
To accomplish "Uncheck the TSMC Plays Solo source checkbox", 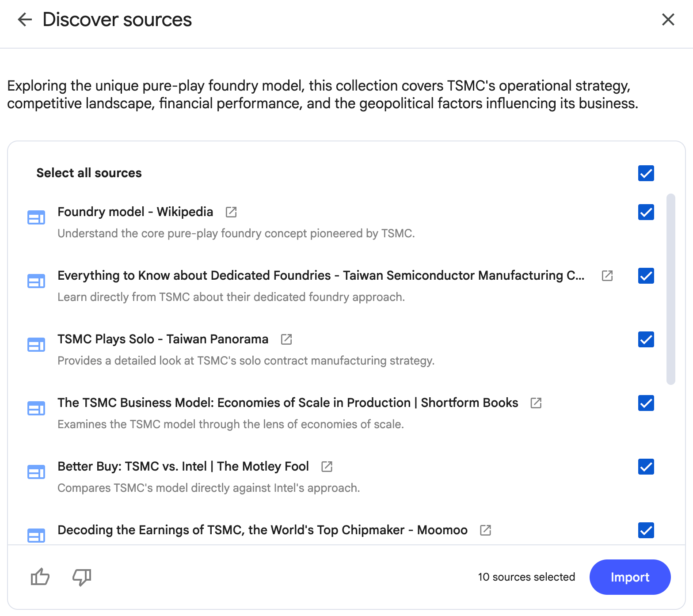I will (646, 339).
